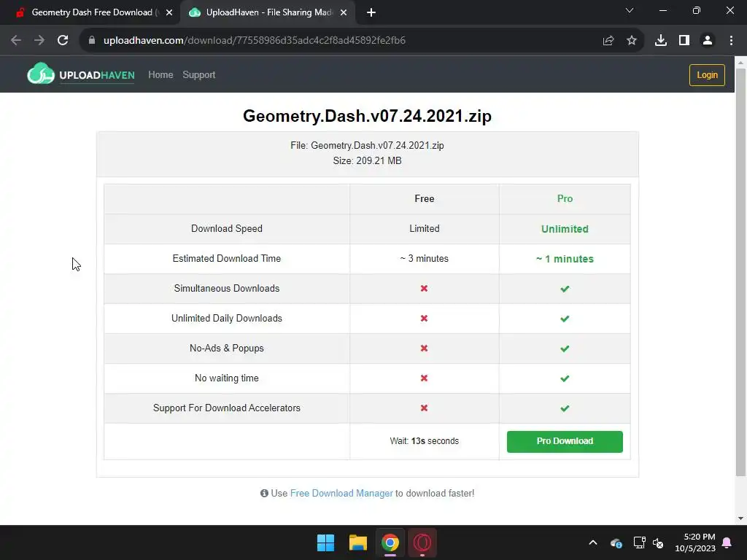This screenshot has width=747, height=560.
Task: Click the green check in Unlimited Daily Downloads row
Action: coord(565,319)
